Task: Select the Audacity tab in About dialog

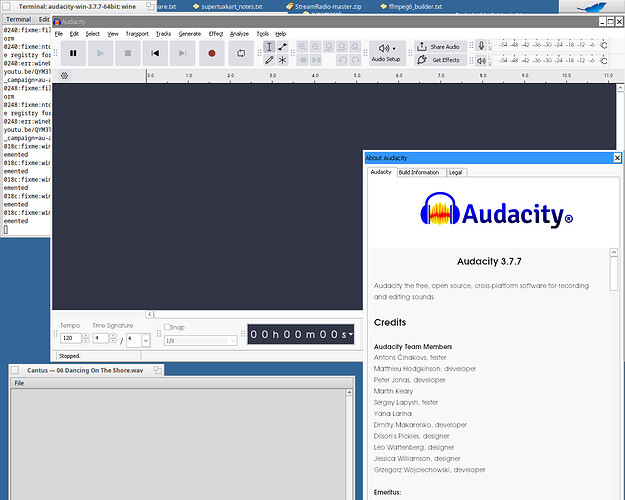Action: coord(381,172)
